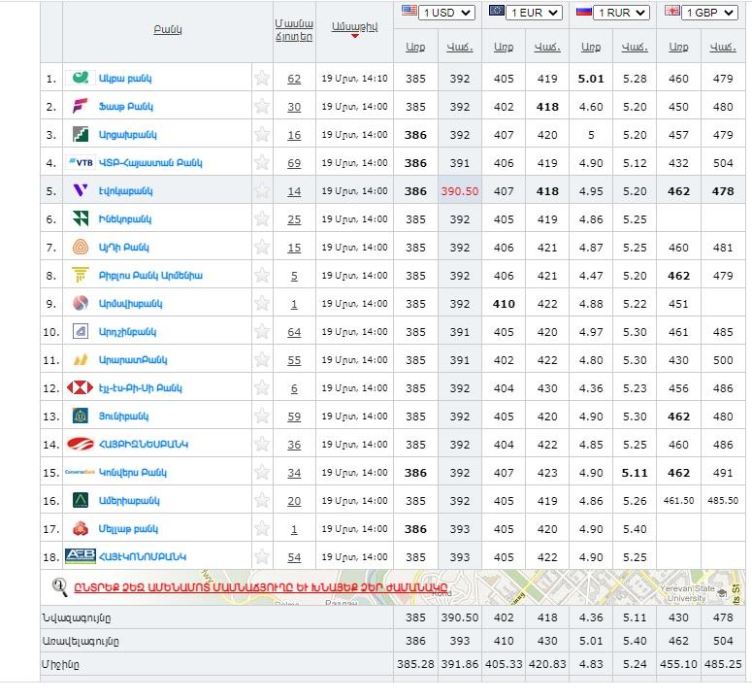Star Ինեկոբանկ as a favorite
Image resolution: width=752 pixels, height=700 pixels.
262,219
